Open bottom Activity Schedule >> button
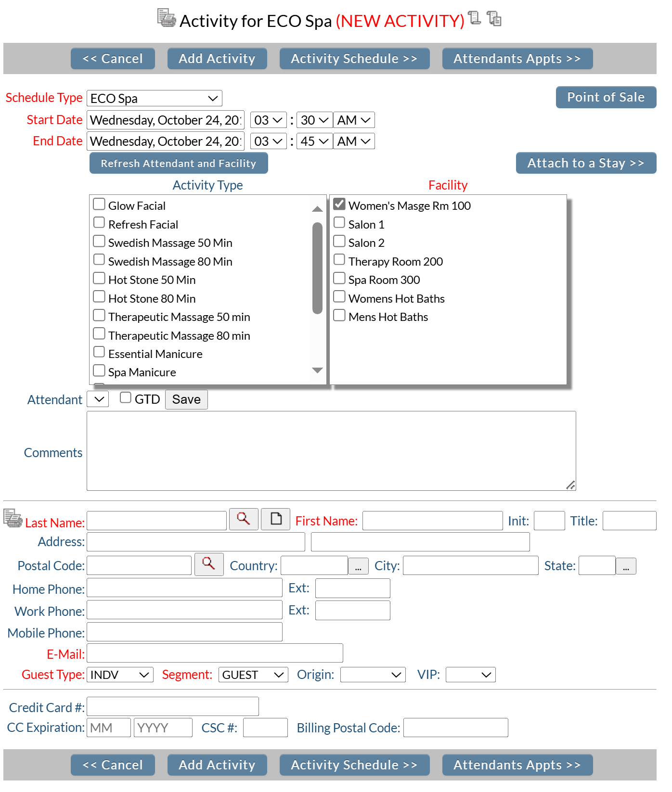This screenshot has height=792, width=672. click(x=354, y=765)
